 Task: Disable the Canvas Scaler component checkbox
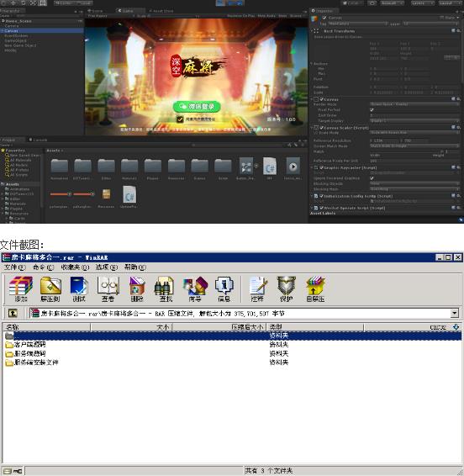pyautogui.click(x=321, y=128)
